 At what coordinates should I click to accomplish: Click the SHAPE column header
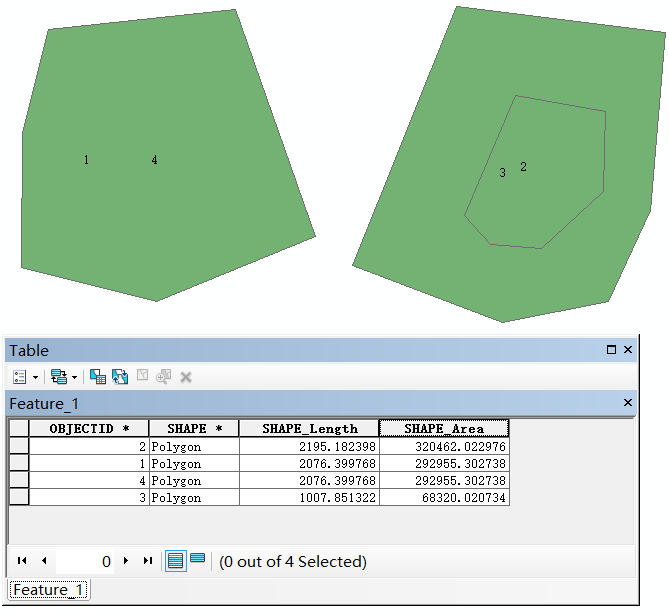click(194, 428)
